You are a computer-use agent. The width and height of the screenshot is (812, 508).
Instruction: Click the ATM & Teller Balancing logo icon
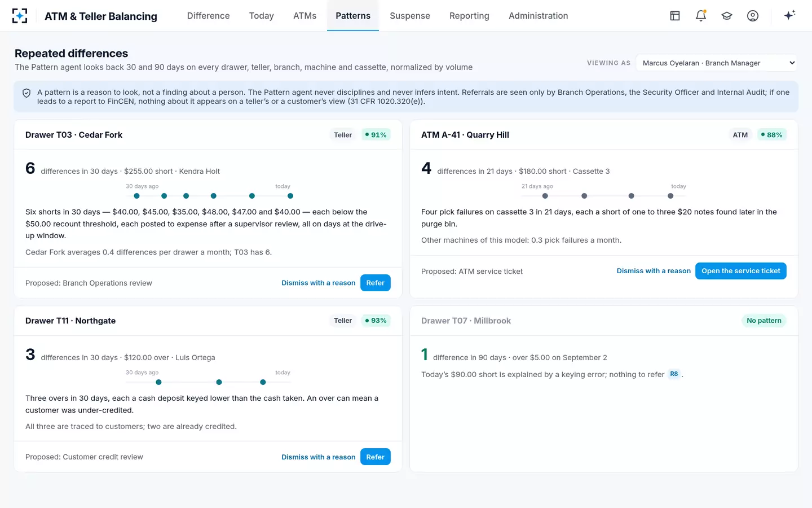(x=20, y=16)
